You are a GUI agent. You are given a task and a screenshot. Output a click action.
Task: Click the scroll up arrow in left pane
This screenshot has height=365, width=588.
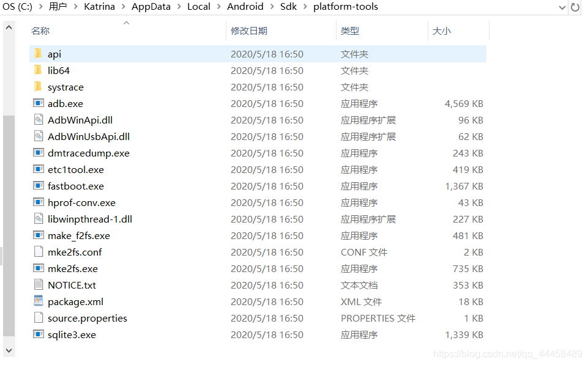tap(9, 28)
